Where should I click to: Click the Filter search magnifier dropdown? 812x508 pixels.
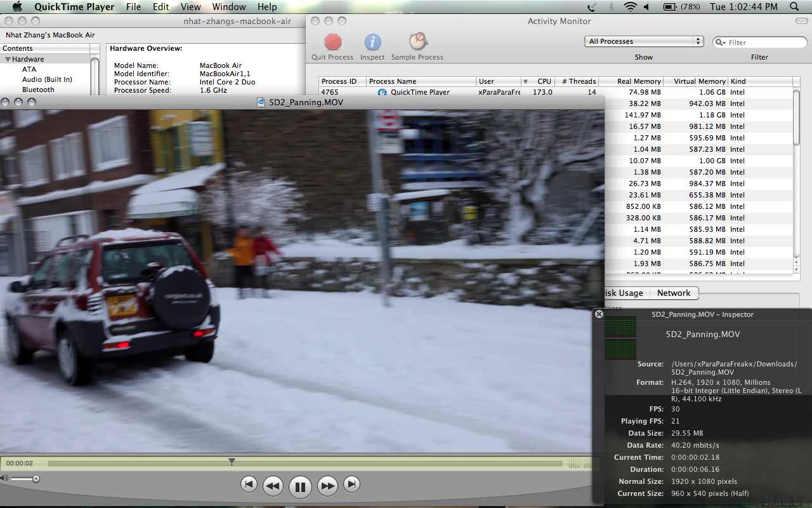pyautogui.click(x=720, y=43)
